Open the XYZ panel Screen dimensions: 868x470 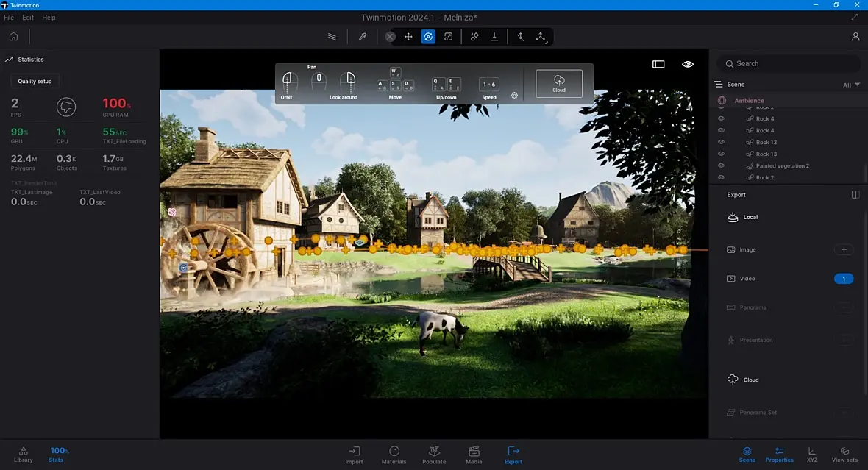pyautogui.click(x=811, y=455)
